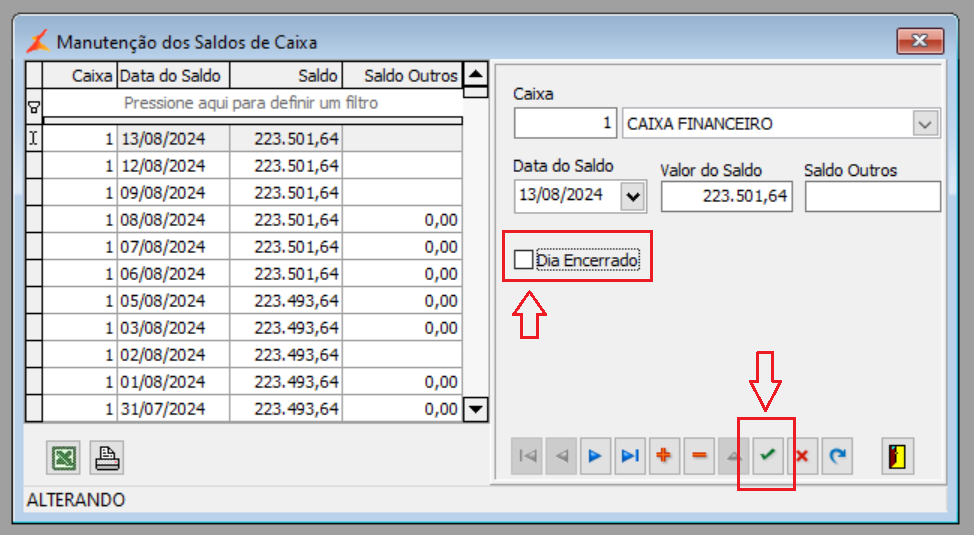Select the row dated 03/08/2024

252,328
